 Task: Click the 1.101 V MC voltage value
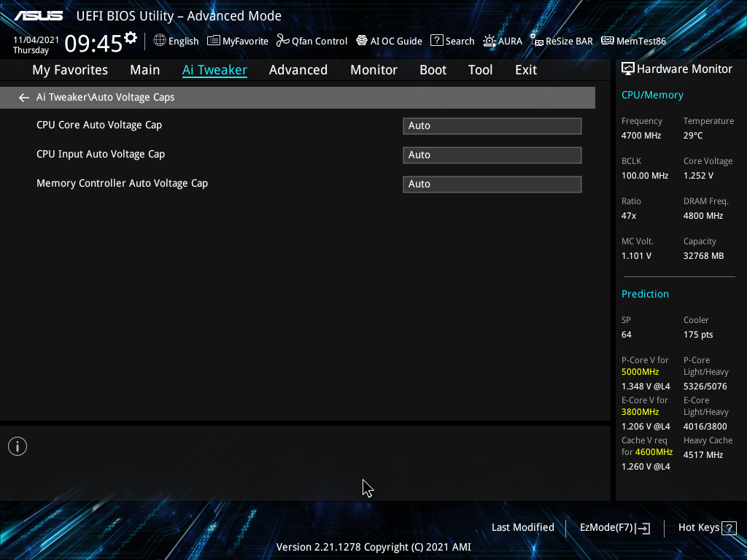[x=636, y=256]
